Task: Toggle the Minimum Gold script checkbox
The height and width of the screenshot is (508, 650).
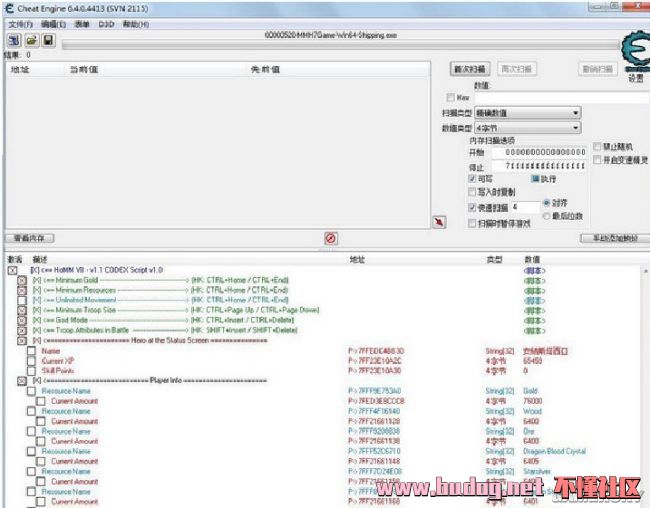Action: tap(22, 280)
